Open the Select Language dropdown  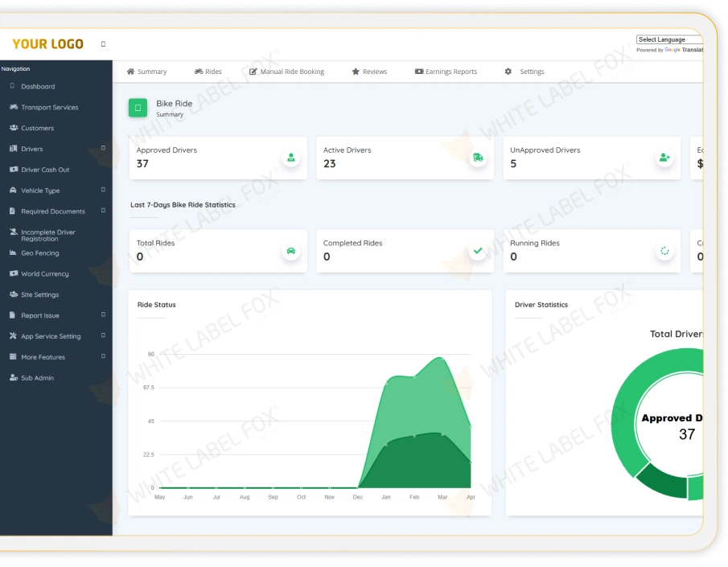pyautogui.click(x=669, y=39)
